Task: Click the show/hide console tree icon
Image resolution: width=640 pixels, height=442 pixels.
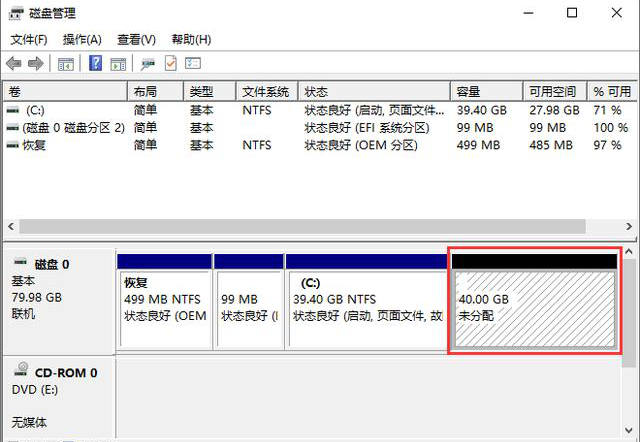Action: 66,64
